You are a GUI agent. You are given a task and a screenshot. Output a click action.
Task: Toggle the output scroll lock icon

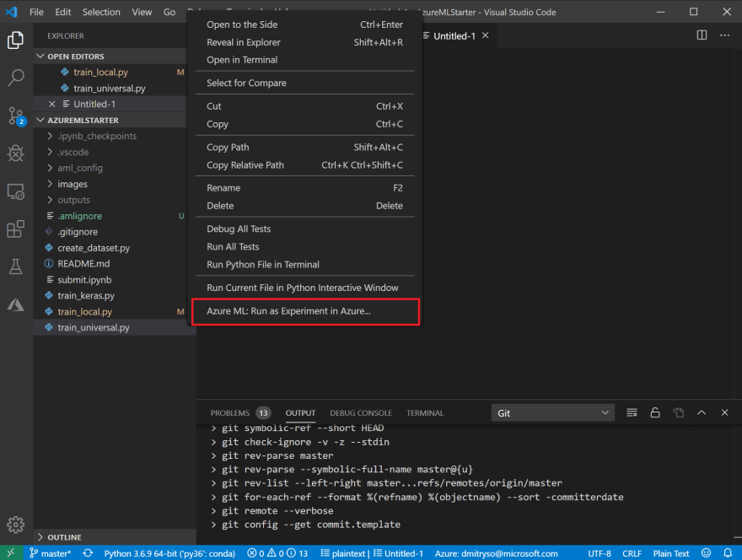[655, 412]
